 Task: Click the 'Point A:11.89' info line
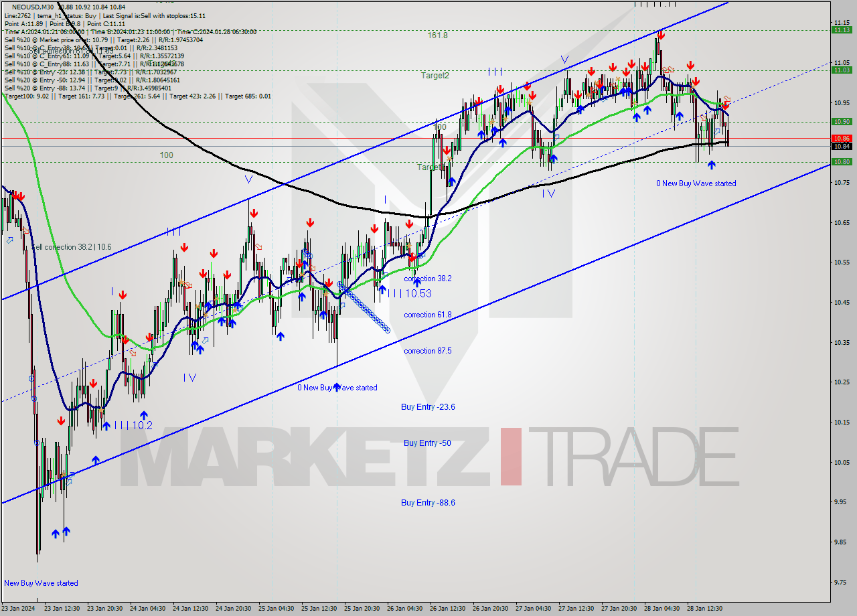tap(64, 23)
